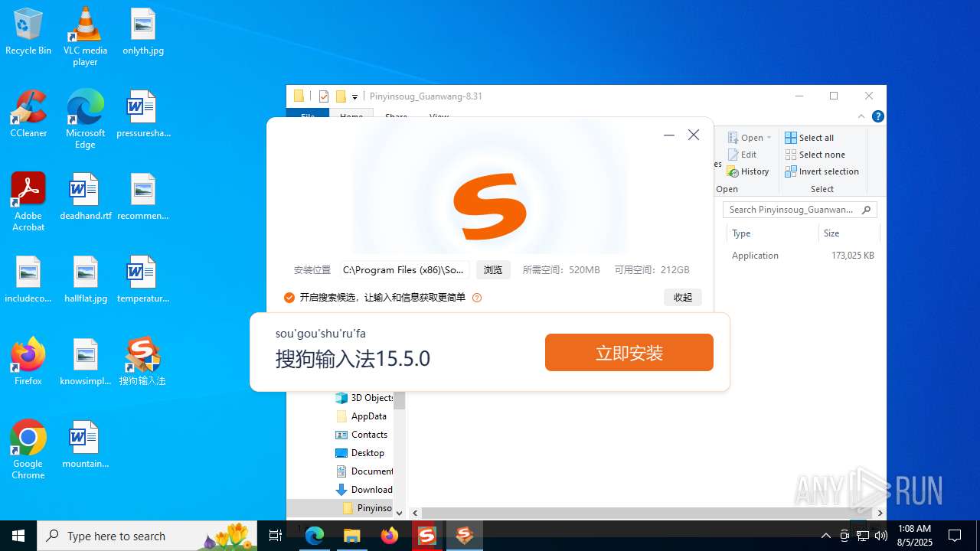This screenshot has width=980, height=551.
Task: Select the includeco... image file icon
Action: tap(28, 280)
